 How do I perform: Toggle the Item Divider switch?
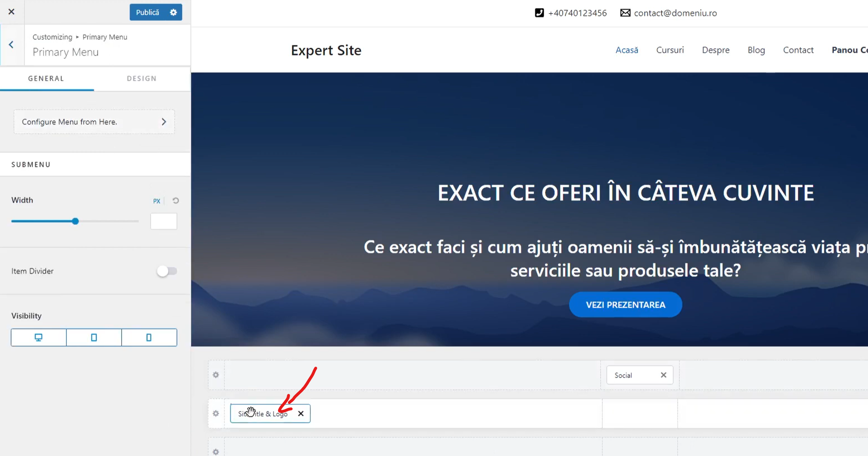coord(167,271)
